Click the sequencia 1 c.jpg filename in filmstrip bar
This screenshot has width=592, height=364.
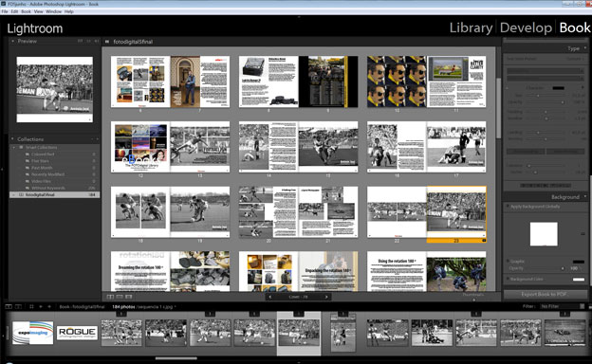tap(156, 307)
